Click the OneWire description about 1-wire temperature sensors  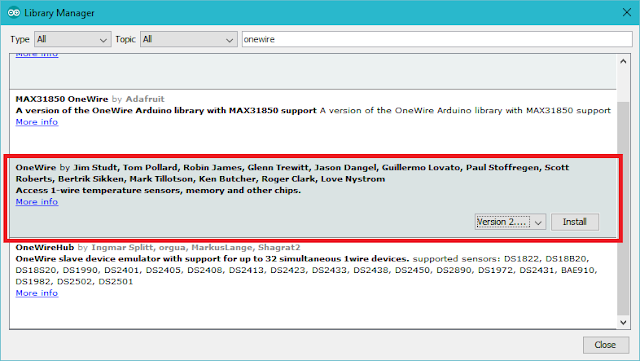pyautogui.click(x=158, y=190)
